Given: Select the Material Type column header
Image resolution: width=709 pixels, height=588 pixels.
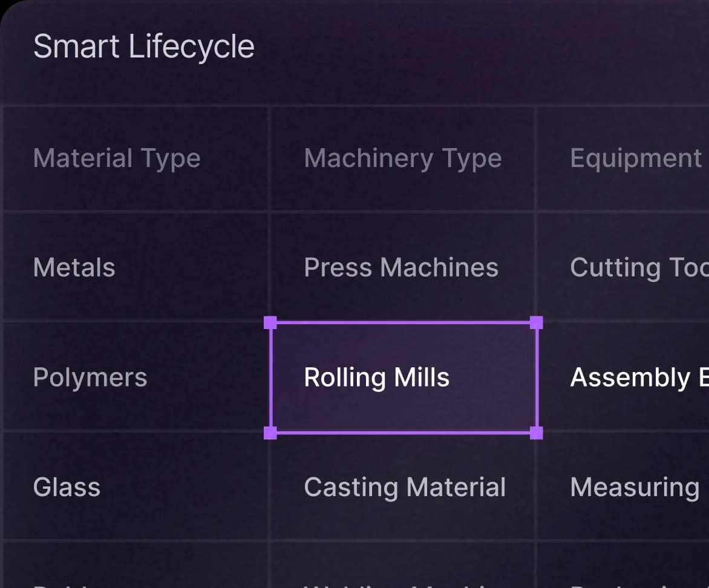Looking at the screenshot, I should (x=117, y=158).
